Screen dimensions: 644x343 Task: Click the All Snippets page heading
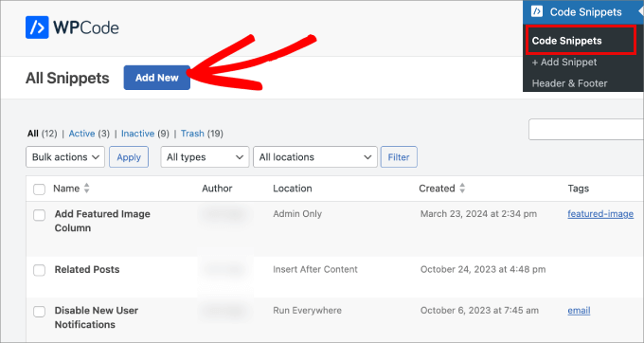click(x=67, y=78)
